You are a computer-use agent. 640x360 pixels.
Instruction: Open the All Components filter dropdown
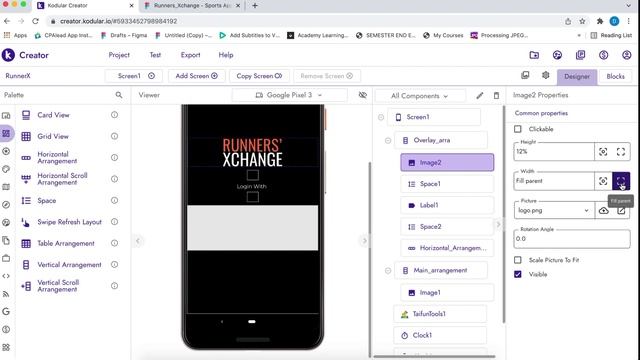click(420, 96)
